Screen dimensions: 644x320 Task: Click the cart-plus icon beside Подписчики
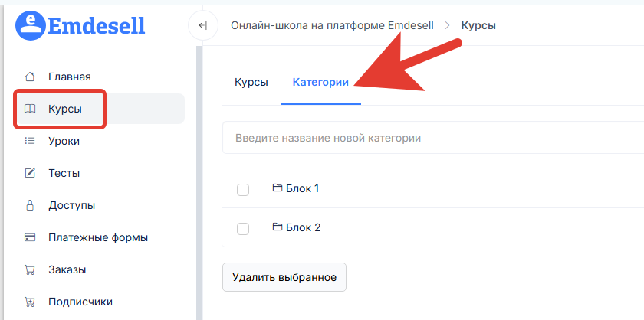(30, 302)
